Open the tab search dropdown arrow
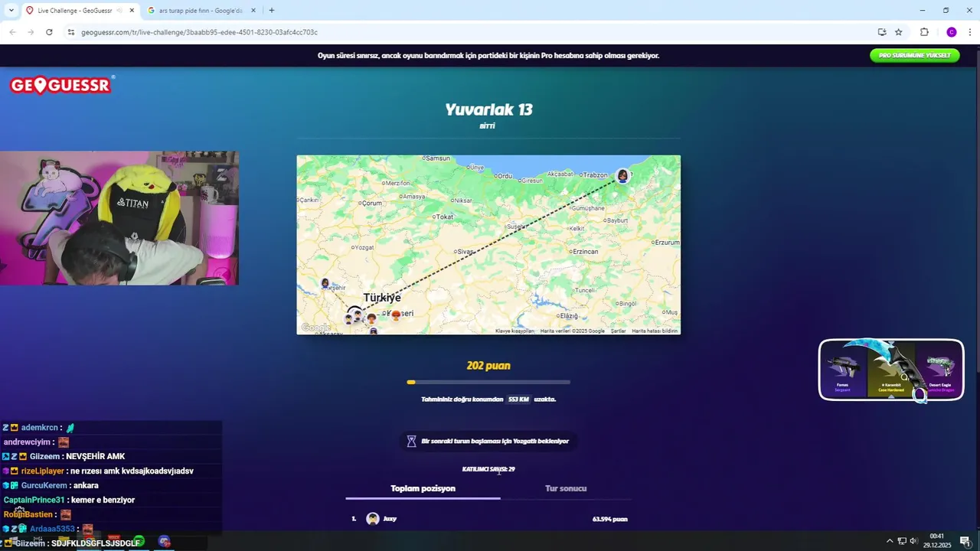 (x=10, y=11)
